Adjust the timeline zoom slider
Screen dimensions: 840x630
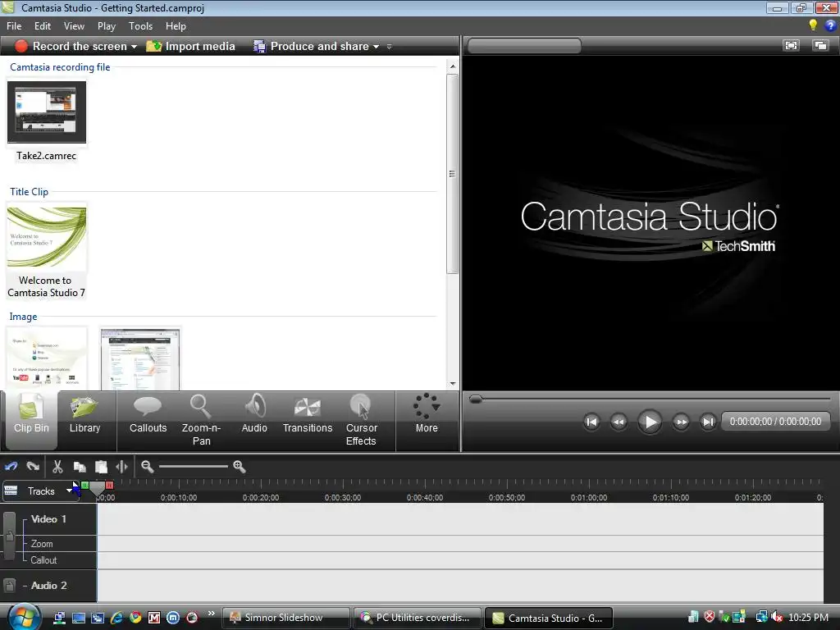[194, 467]
